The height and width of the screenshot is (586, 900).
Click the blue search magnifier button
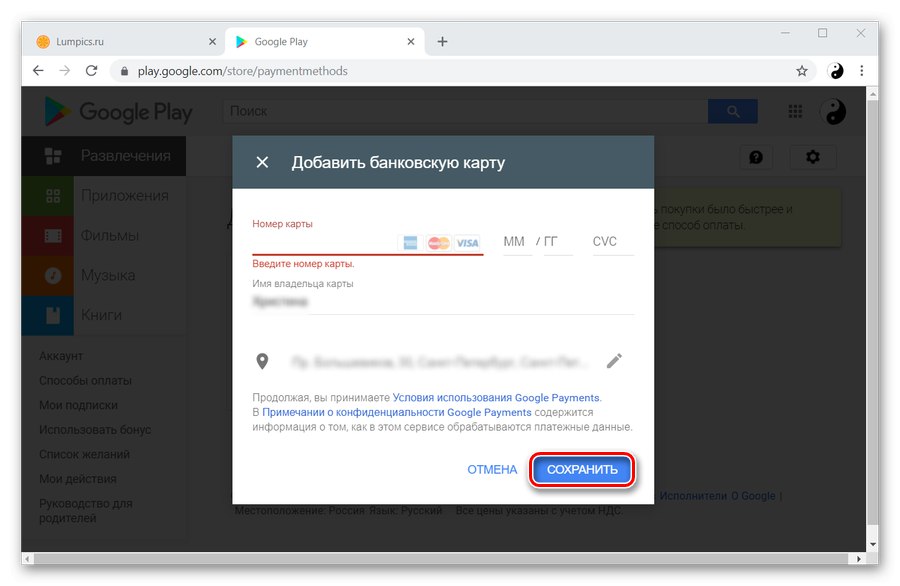[732, 111]
